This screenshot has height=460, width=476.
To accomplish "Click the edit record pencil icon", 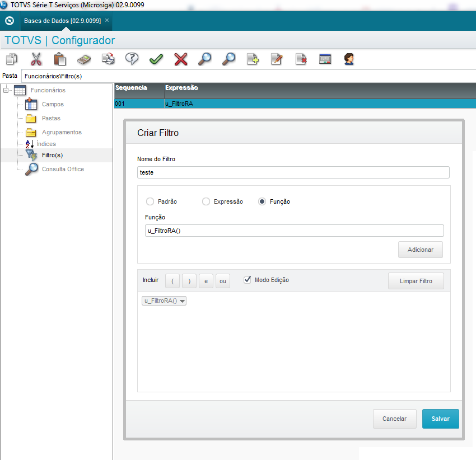I will coord(277,59).
